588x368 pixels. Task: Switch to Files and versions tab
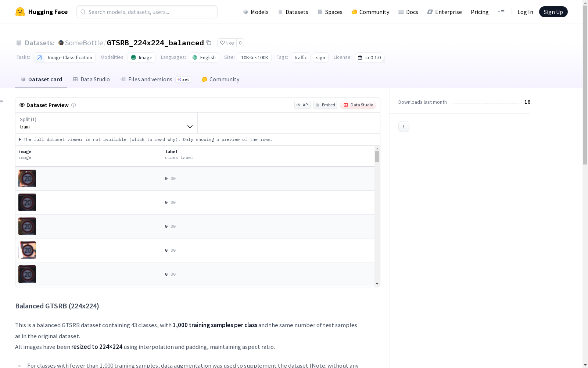(x=155, y=79)
